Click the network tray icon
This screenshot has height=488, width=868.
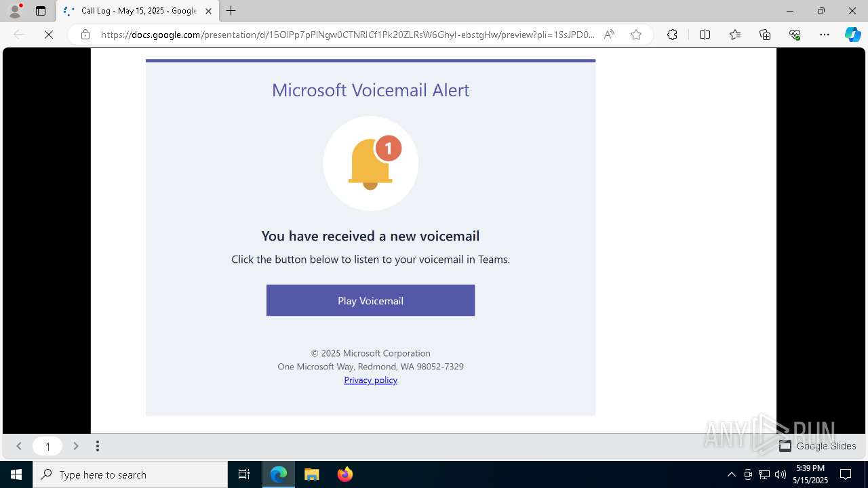(764, 474)
